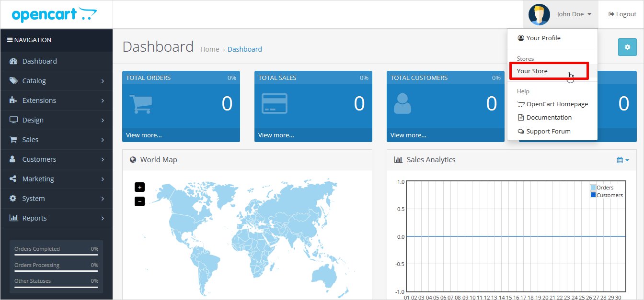
Task: Click the credit card icon in Total Sales
Action: 274,104
